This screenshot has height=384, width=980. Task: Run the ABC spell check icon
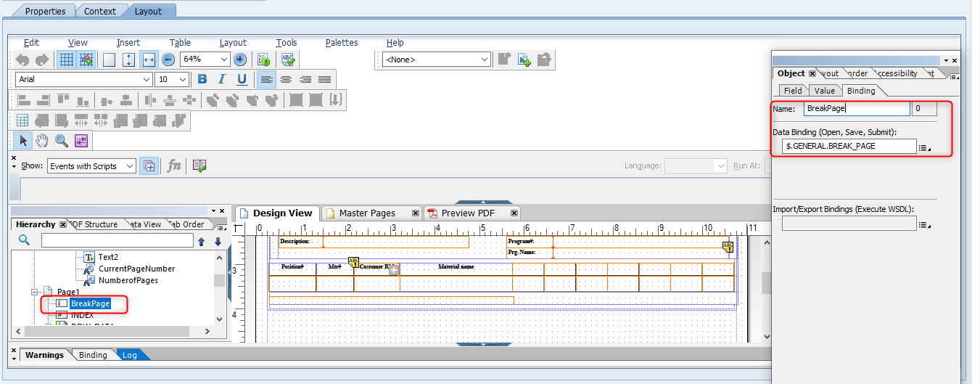[x=289, y=60]
